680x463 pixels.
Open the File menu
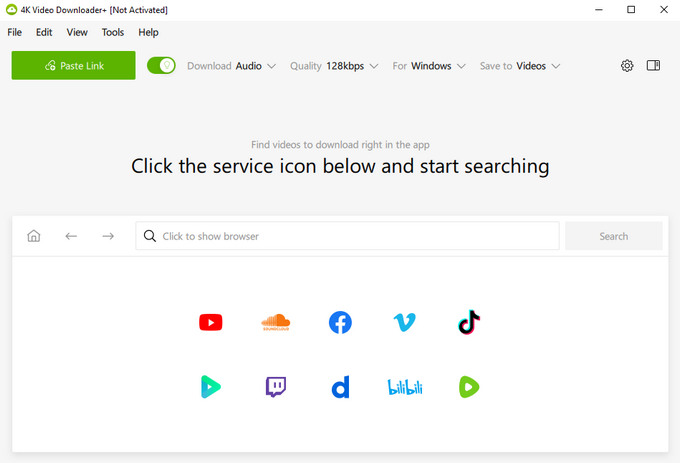point(15,33)
